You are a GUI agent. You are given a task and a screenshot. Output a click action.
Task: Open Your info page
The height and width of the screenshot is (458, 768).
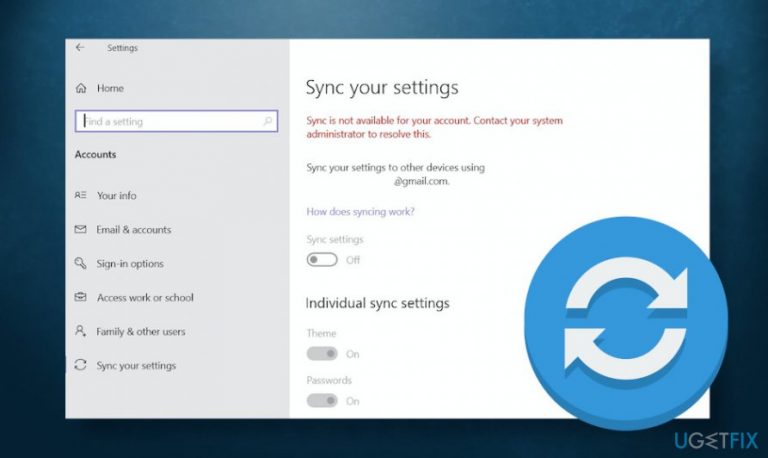point(117,195)
